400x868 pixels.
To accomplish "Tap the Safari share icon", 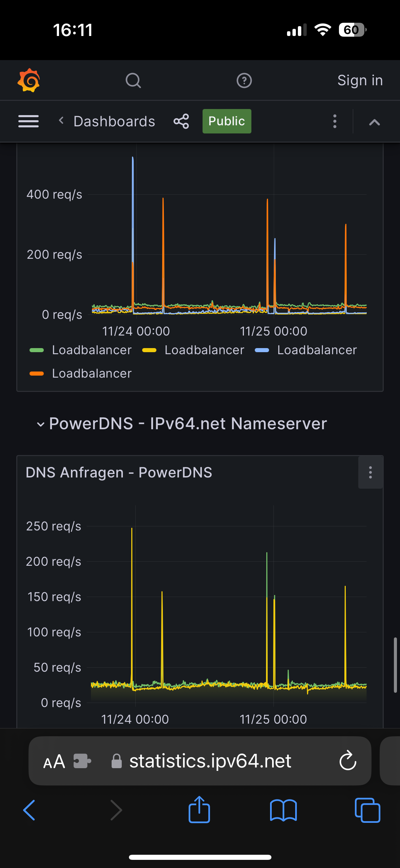I will [x=199, y=810].
